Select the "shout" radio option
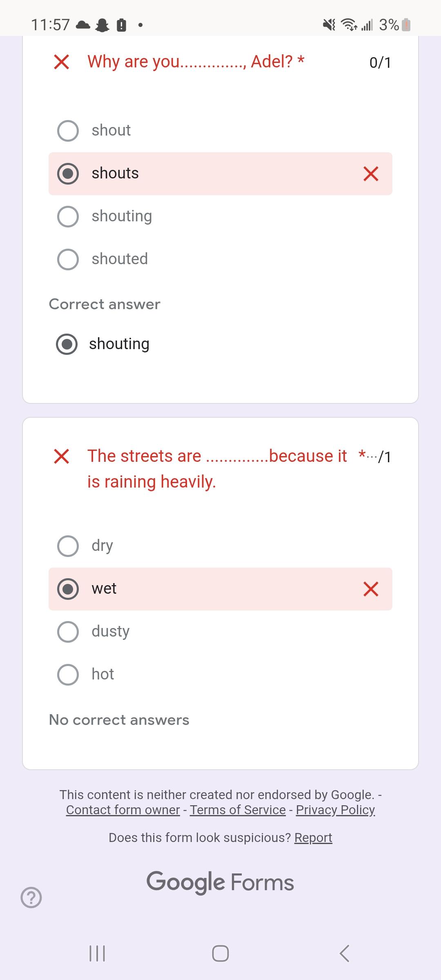 pyautogui.click(x=68, y=131)
